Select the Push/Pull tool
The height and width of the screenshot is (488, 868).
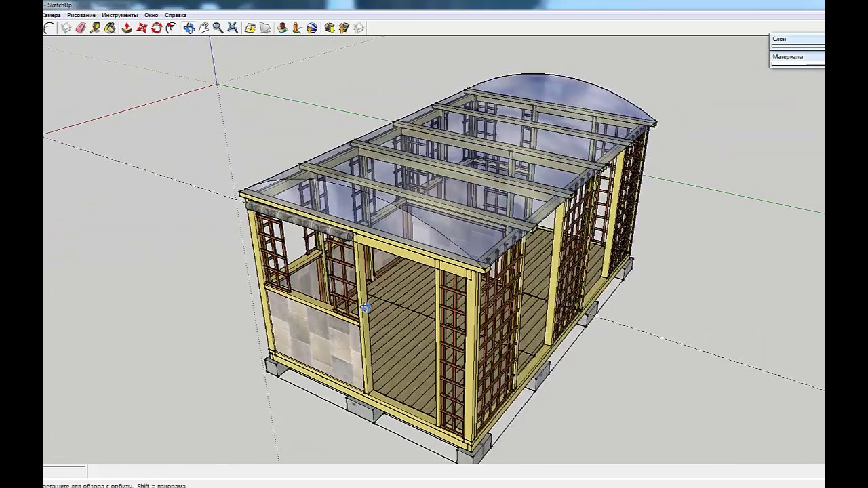pyautogui.click(x=127, y=28)
